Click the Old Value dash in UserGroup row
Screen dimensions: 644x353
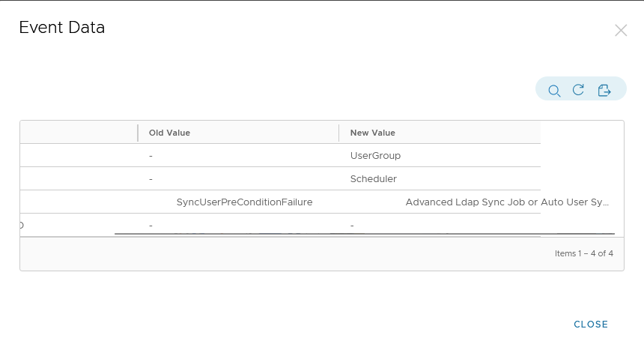(x=151, y=156)
